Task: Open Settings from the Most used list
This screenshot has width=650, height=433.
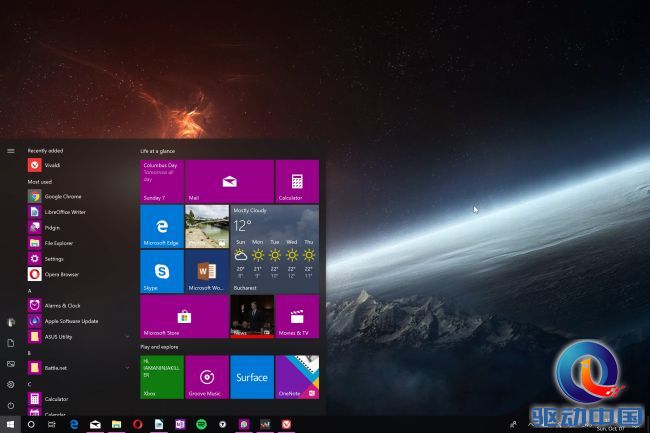Action: click(79, 259)
